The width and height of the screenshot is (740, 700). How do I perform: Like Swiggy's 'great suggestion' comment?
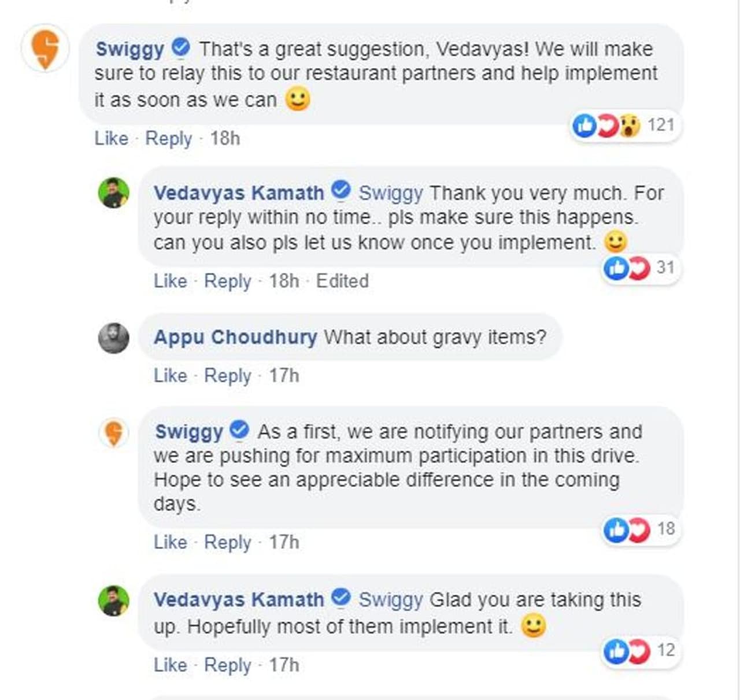(x=111, y=139)
